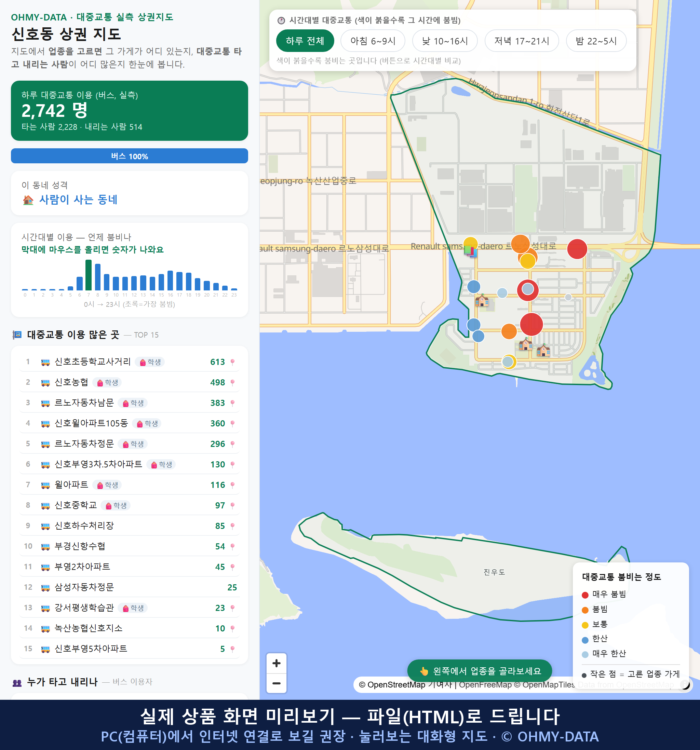Locate 신호하수처리장 using its pin icon
This screenshot has width=700, height=750.
[232, 526]
